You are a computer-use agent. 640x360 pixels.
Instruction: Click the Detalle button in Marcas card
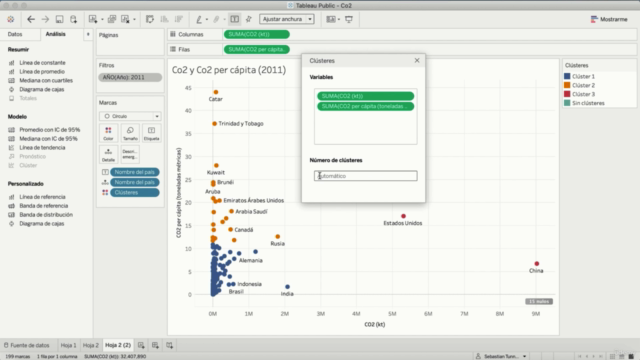coord(108,155)
